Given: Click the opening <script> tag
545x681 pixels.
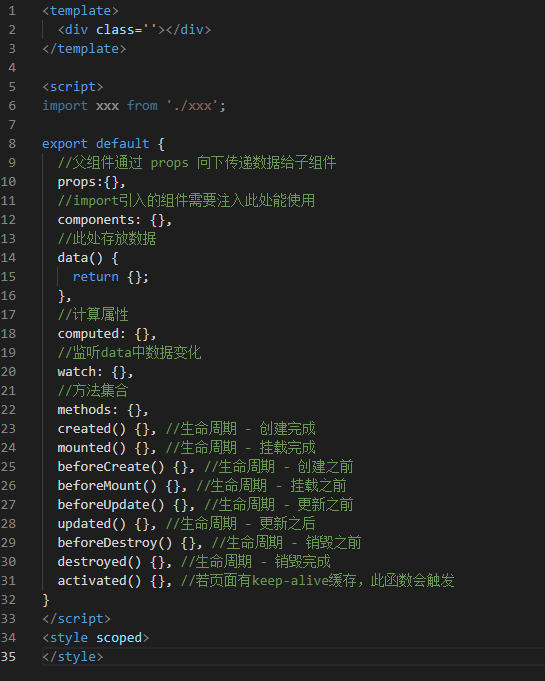Looking at the screenshot, I should click(73, 86).
